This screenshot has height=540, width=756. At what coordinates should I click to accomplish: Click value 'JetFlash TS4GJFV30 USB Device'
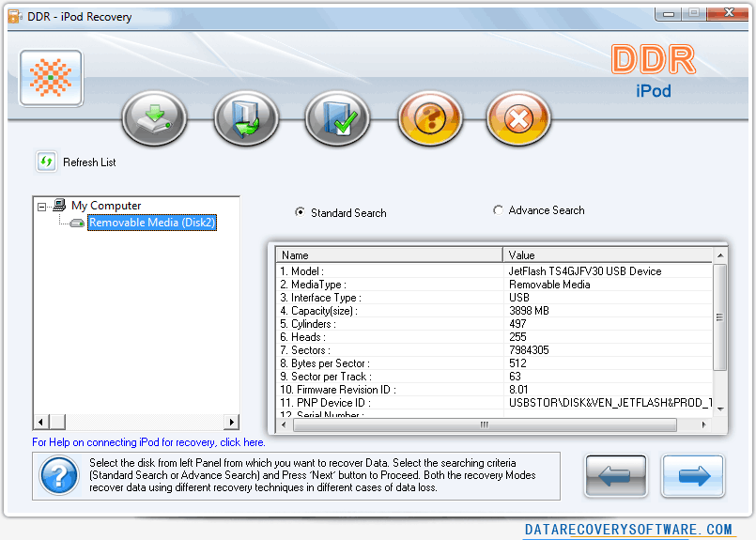585,271
